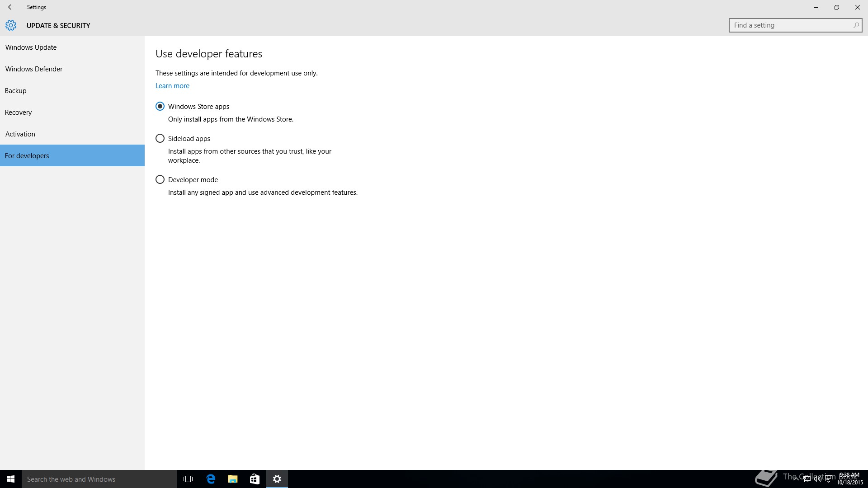
Task: Open the gear icon beside UPDATE & SECURITY
Action: point(11,25)
